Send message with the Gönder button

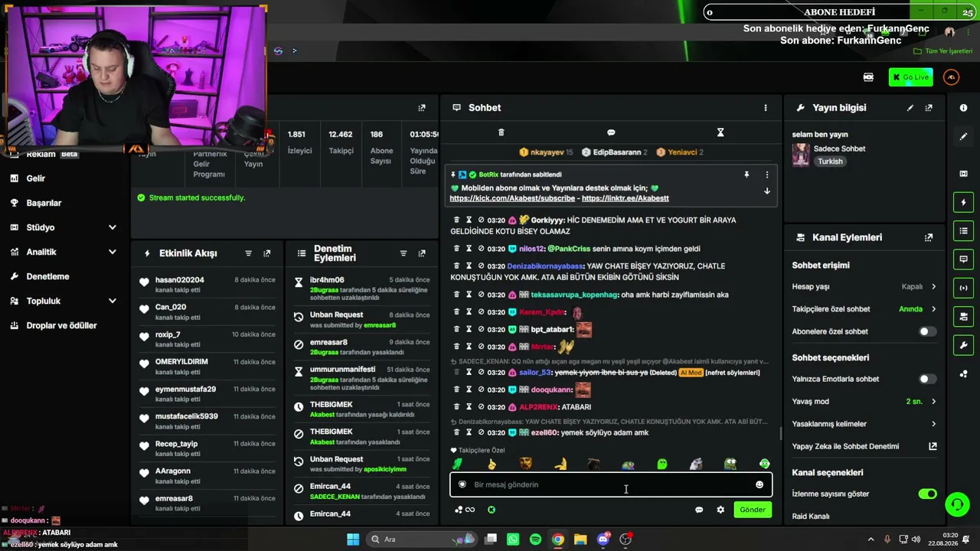[x=753, y=510]
